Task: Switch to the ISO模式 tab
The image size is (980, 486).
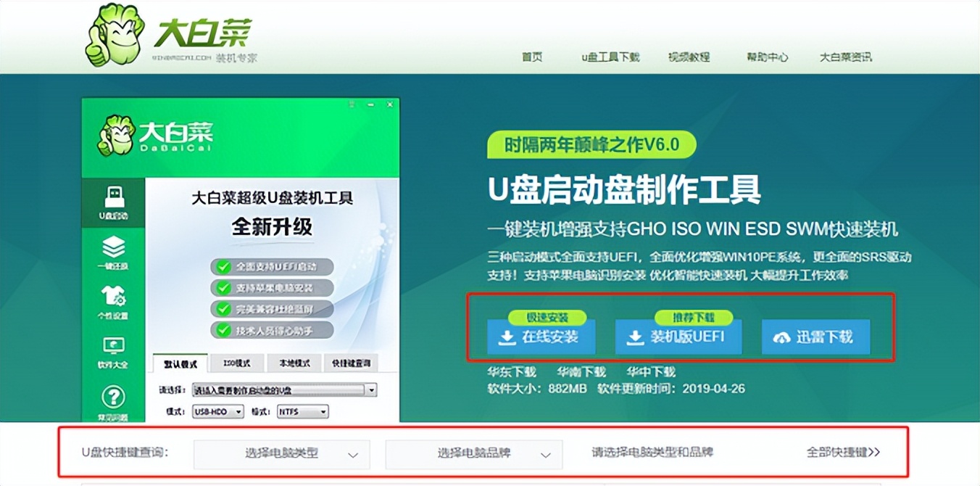Action: pos(236,363)
